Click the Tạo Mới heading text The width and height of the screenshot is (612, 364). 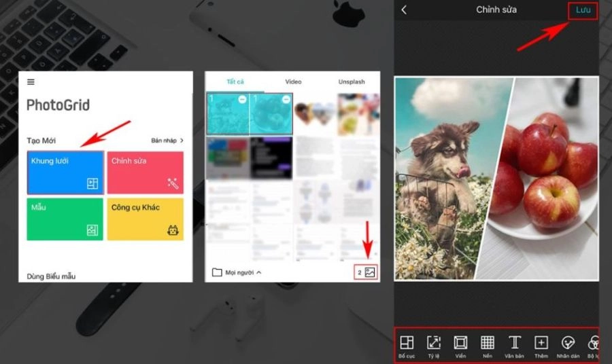tap(41, 141)
